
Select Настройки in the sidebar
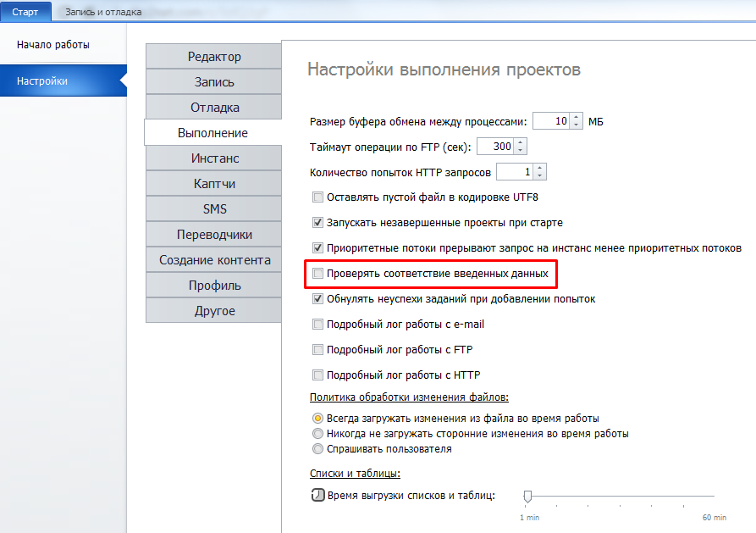click(x=63, y=81)
